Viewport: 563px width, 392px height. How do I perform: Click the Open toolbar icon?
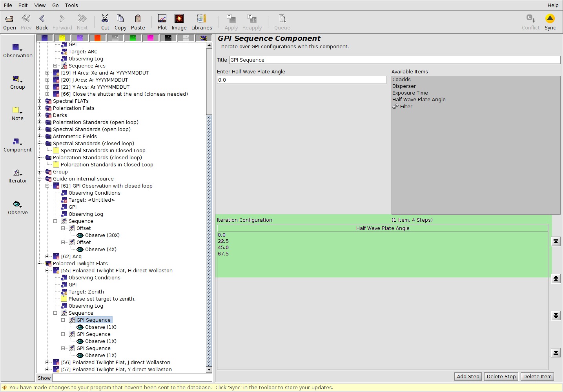tap(9, 18)
